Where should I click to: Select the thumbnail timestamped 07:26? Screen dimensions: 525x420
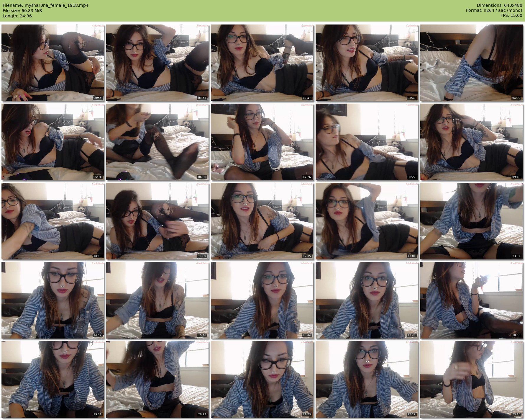(262, 142)
